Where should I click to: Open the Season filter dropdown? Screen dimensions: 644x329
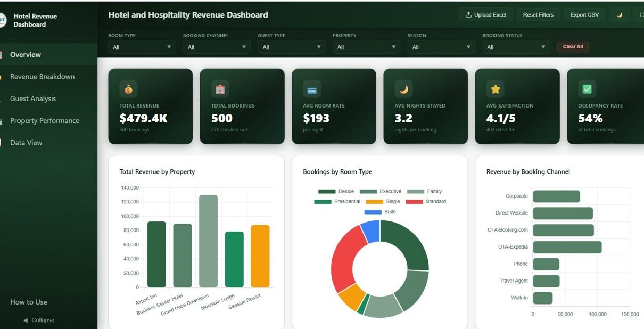[441, 47]
